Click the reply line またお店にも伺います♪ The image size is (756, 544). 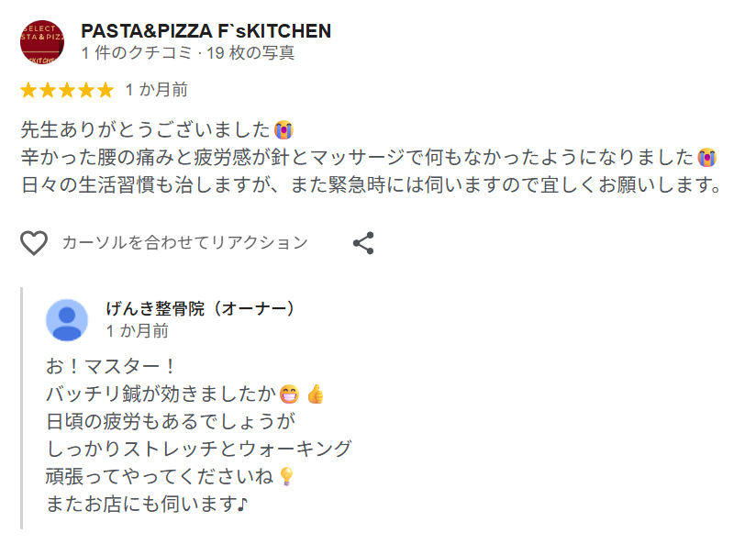(x=147, y=505)
